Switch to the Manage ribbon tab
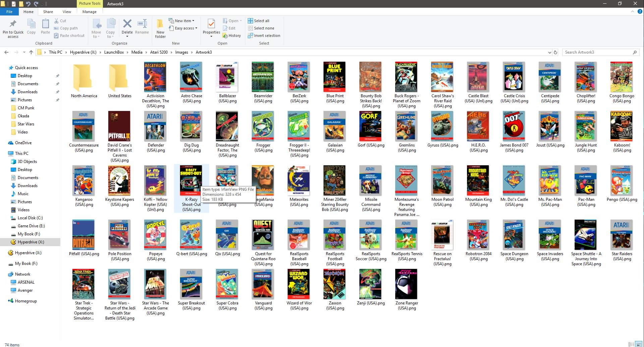This screenshot has height=347, width=644. [90, 12]
